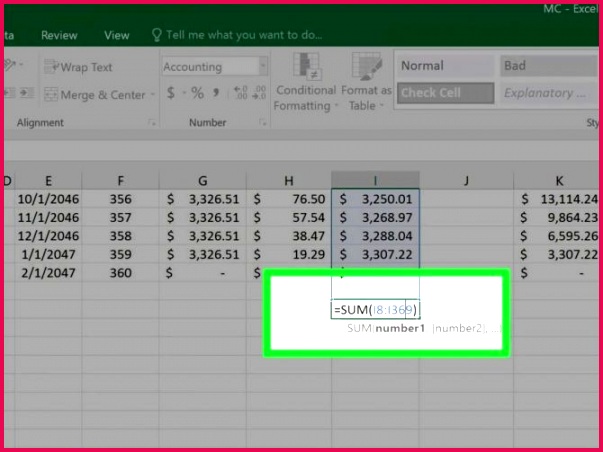Click the Decrease Decimal icon
This screenshot has width=603, height=452.
262,94
